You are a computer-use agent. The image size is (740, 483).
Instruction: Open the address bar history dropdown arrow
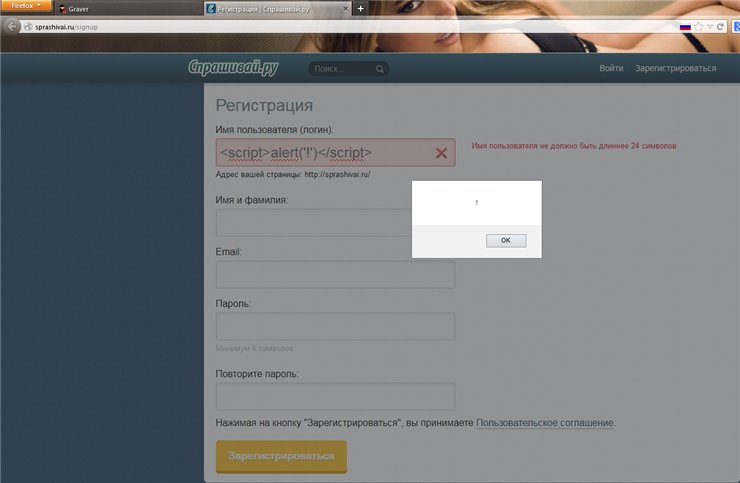(709, 27)
